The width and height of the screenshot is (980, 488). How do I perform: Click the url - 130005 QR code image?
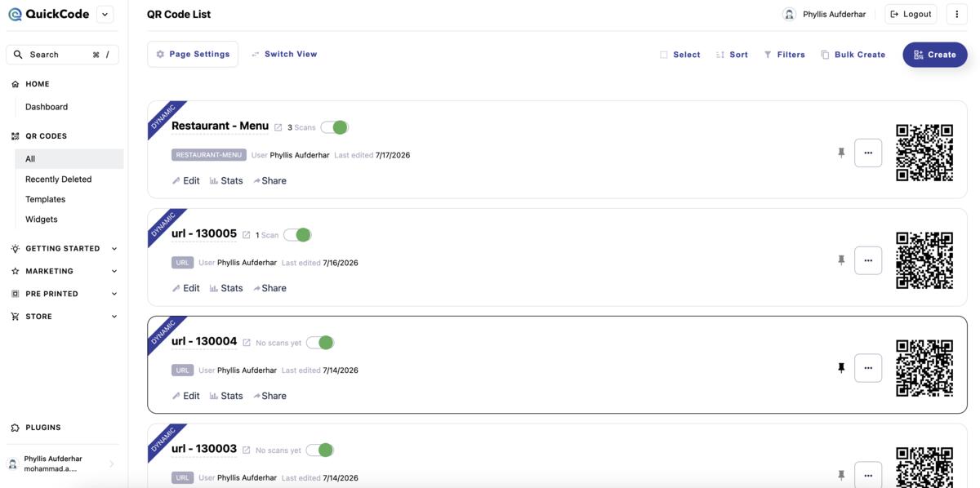pyautogui.click(x=924, y=260)
